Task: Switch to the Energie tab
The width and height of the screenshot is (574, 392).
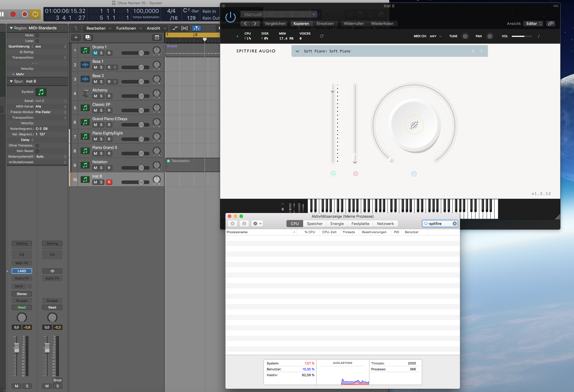Action: (x=337, y=224)
